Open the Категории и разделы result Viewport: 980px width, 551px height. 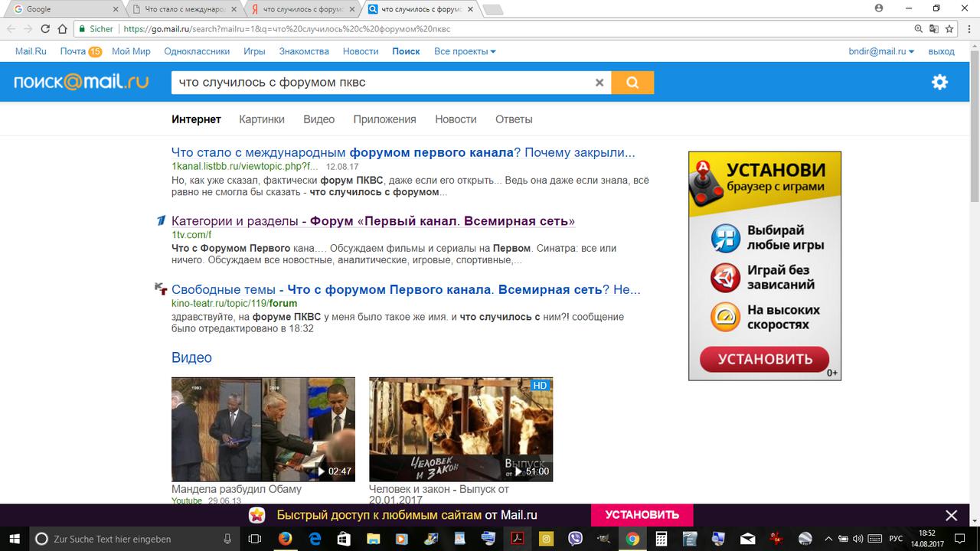pos(373,221)
